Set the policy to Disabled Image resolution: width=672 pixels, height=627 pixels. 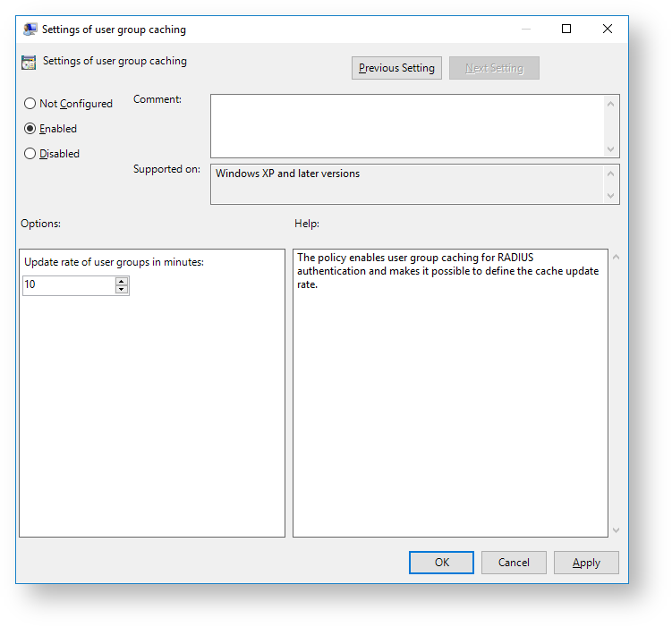point(30,154)
